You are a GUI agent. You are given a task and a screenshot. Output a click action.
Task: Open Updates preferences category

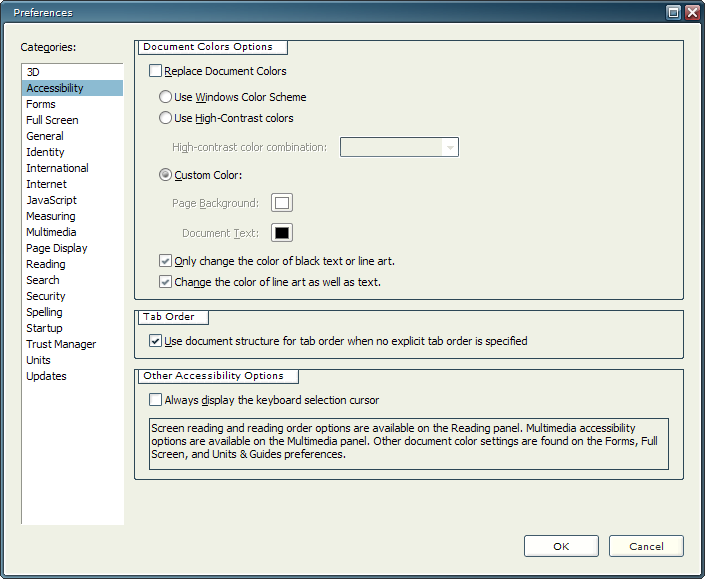(x=72, y=376)
